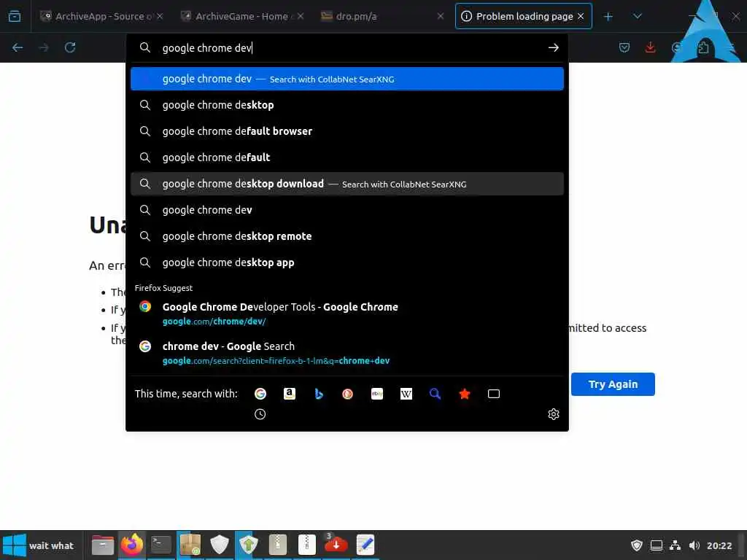Open Firefox View icon at top left
This screenshot has width=747, height=560.
15,16
